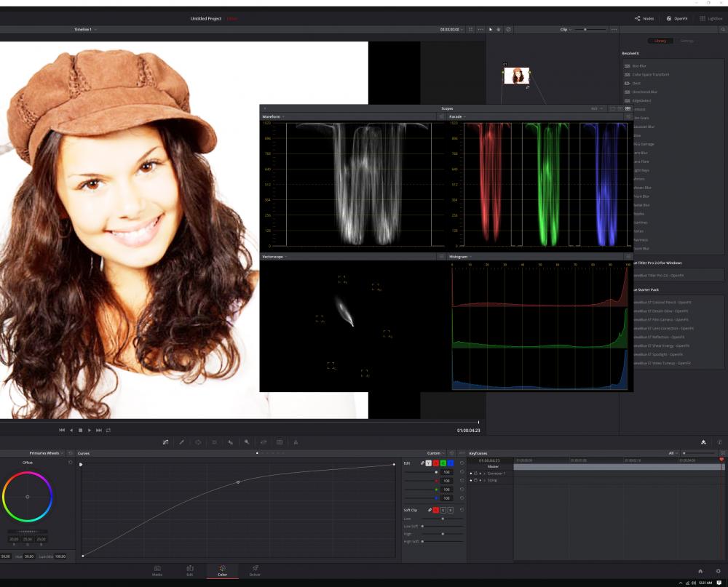Click the curve middle control point

(238, 482)
